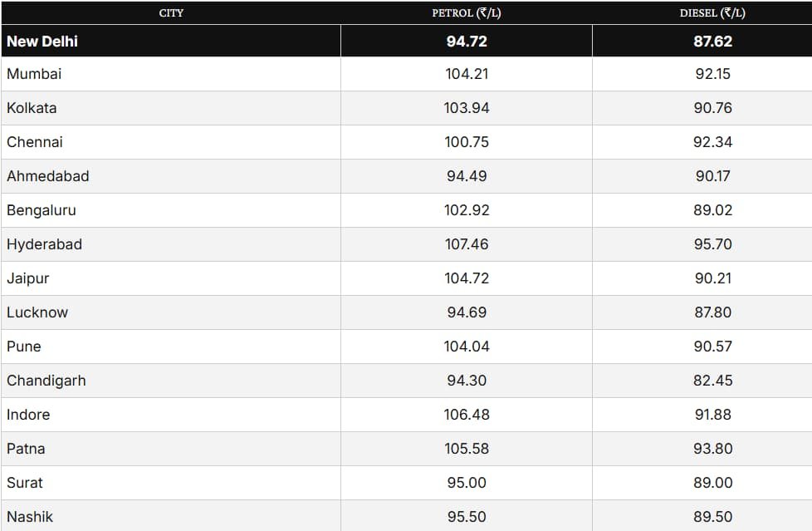Image resolution: width=812 pixels, height=531 pixels.
Task: Click New Delhi petrol price 94.72
Action: 467,41
